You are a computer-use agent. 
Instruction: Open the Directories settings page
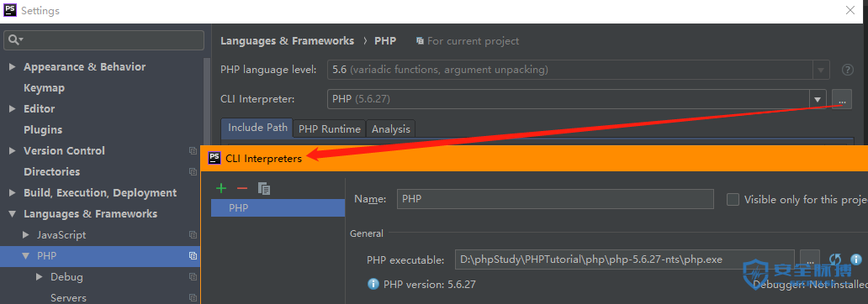(51, 172)
